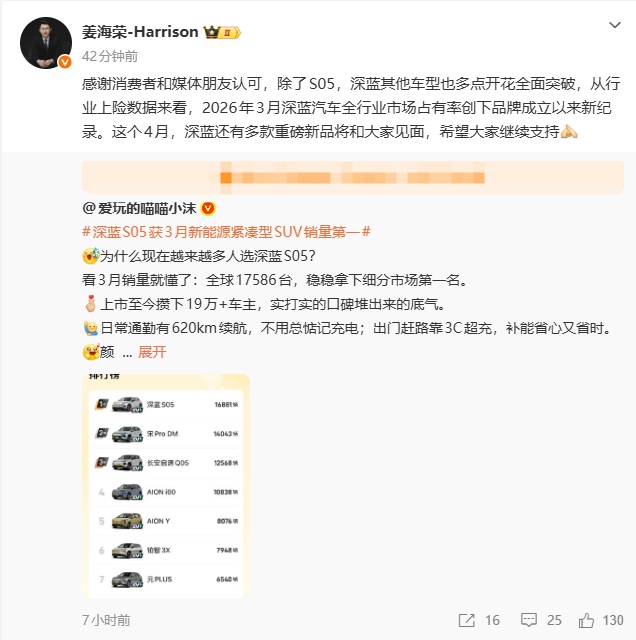Click the 7小时前 original post timestamp
This screenshot has width=636, height=640.
point(106,620)
